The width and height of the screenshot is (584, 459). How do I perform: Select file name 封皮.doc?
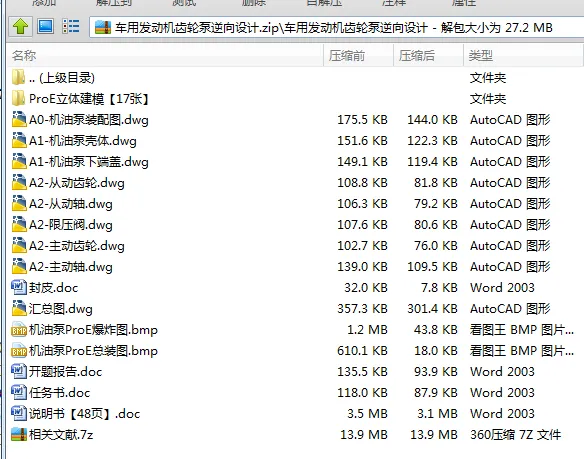(53, 288)
